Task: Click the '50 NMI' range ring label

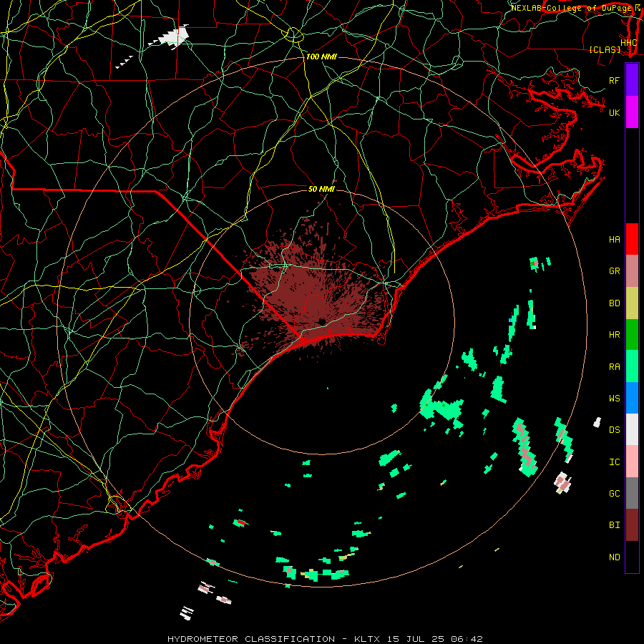Action: 321,189
